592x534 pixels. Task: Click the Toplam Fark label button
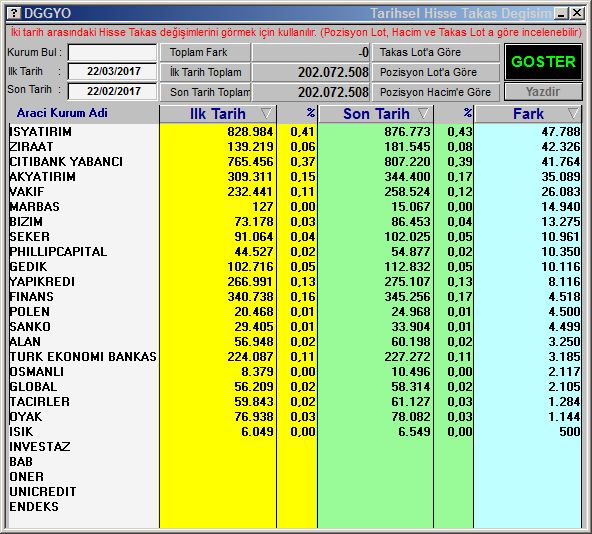205,52
